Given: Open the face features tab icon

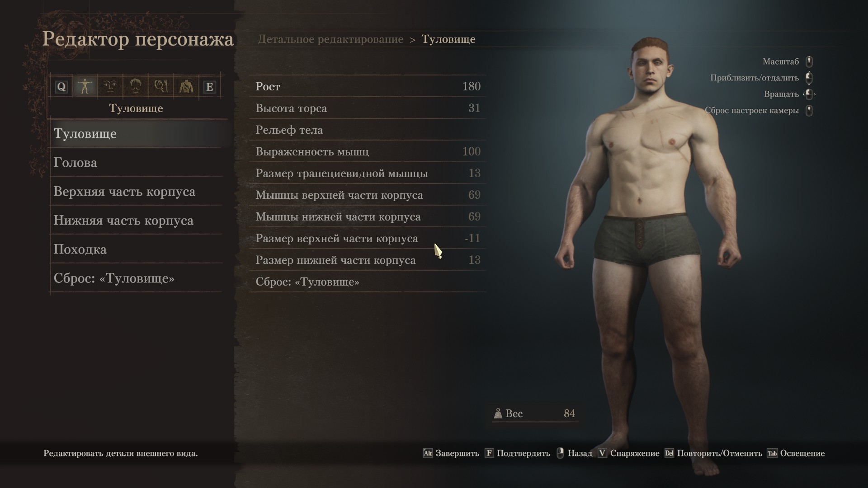Looking at the screenshot, I should [110, 87].
